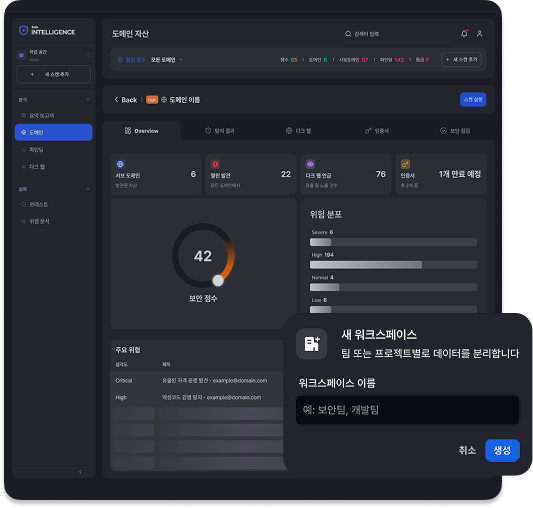
Task: Select 도메인 in the sidebar
Action: point(54,132)
